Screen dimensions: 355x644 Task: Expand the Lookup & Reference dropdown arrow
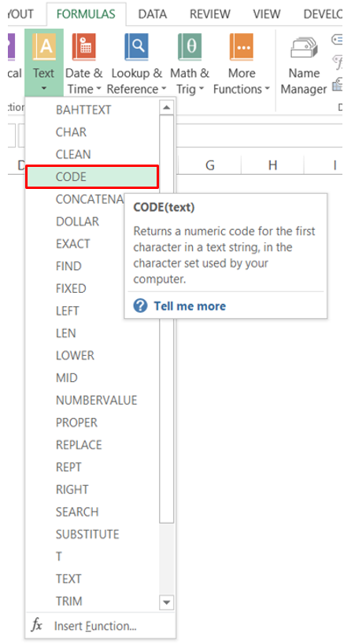[164, 89]
